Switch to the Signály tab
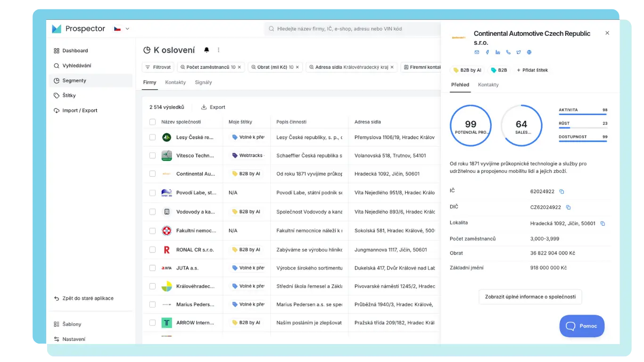Screen dimensions: 644x362 click(203, 82)
